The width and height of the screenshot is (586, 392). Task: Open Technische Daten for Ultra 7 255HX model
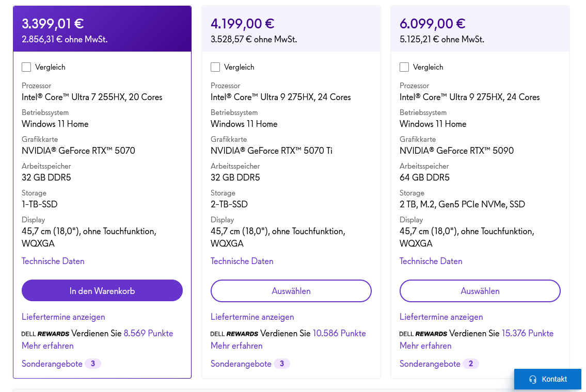pyautogui.click(x=53, y=261)
